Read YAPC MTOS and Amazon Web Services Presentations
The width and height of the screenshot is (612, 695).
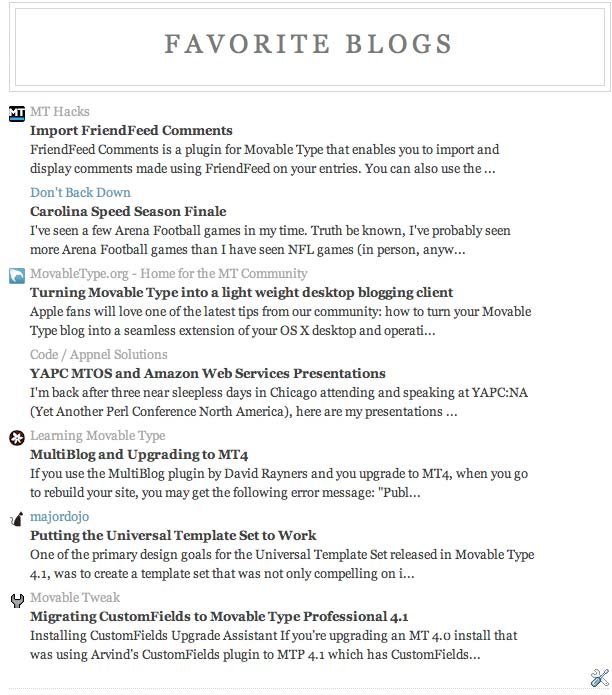[x=208, y=374]
